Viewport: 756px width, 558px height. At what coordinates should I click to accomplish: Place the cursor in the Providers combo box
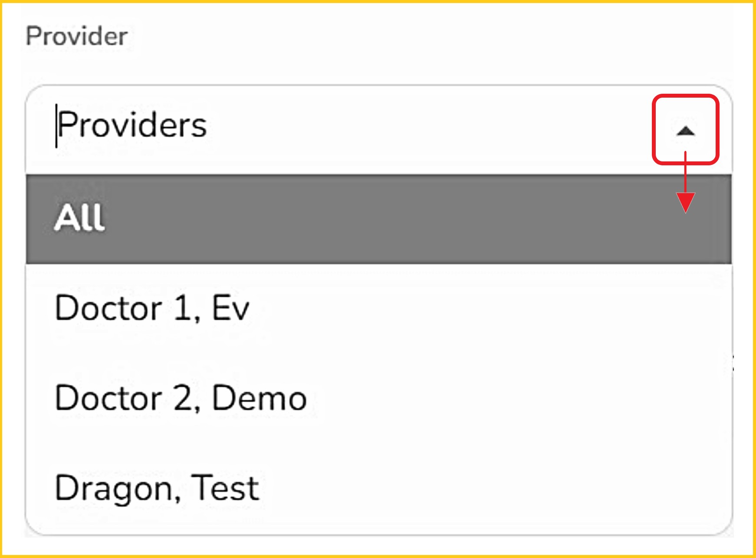click(x=304, y=126)
